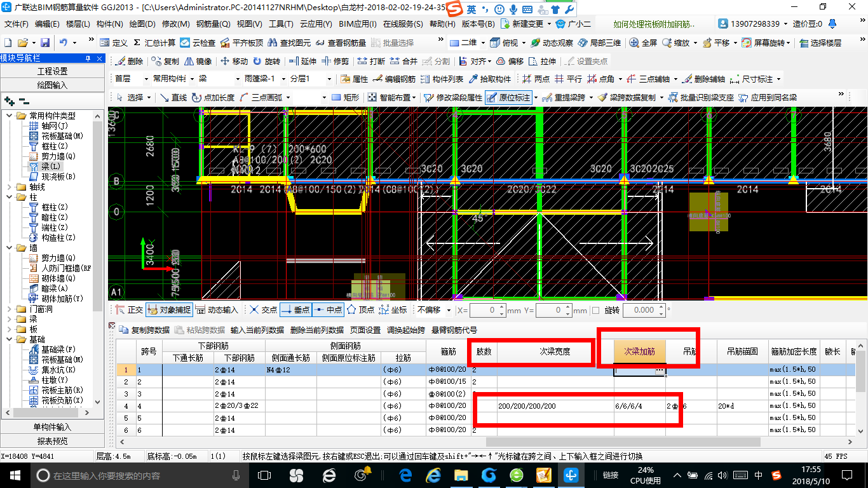Select the 矩形 rectangle drawing tool
The height and width of the screenshot is (488, 868).
(x=346, y=97)
